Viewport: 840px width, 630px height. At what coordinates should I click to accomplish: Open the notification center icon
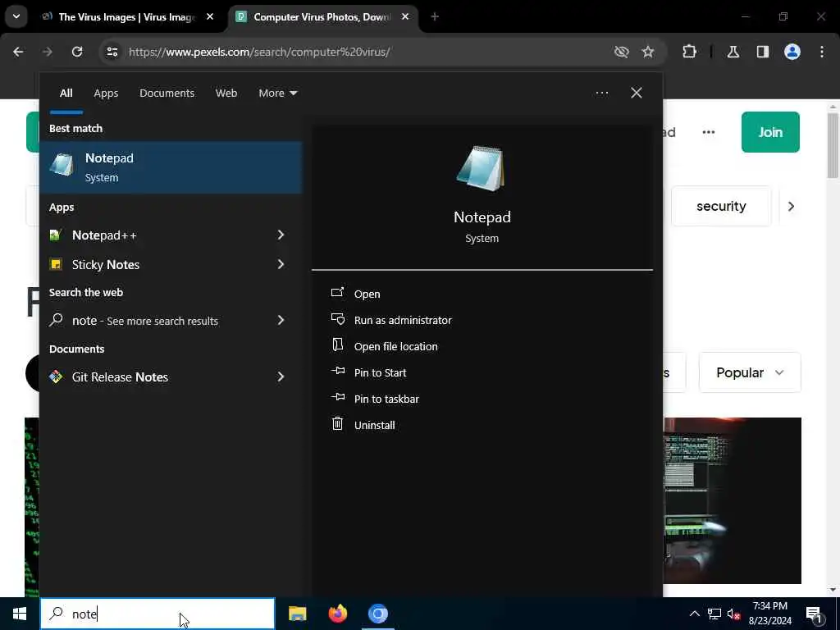[815, 614]
